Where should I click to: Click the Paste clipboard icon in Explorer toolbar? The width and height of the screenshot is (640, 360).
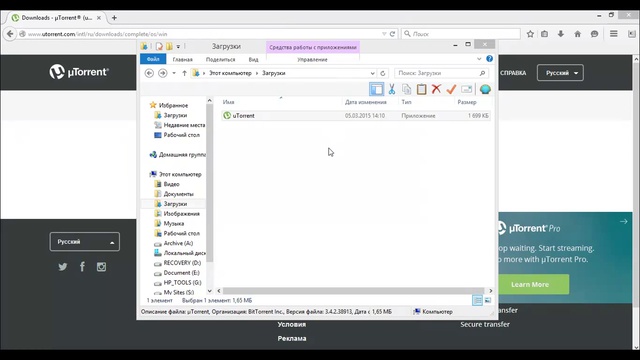pos(421,89)
